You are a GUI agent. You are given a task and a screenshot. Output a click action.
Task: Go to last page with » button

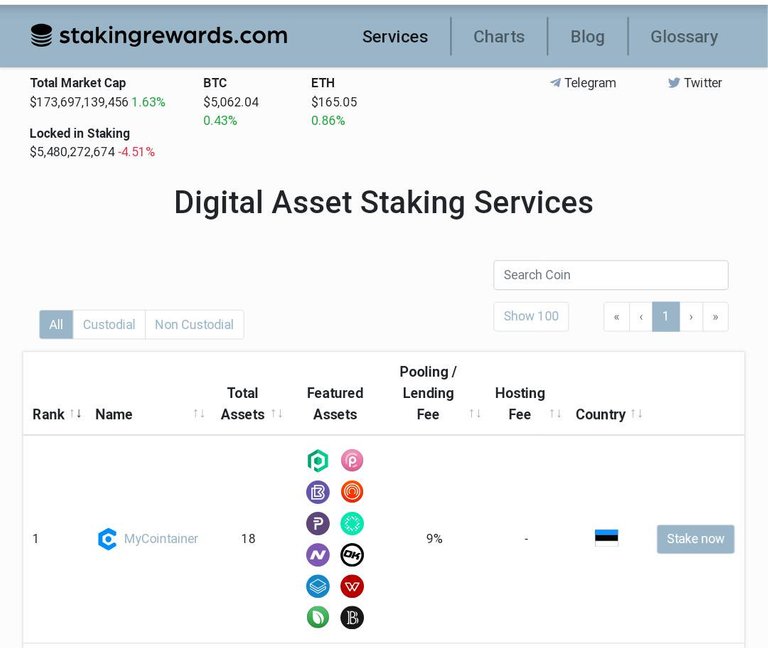click(x=715, y=317)
